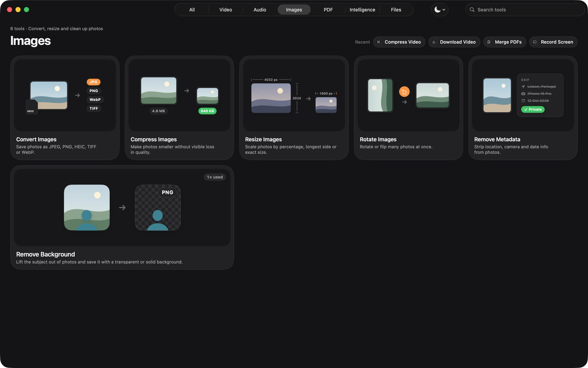
Task: Click the Compress Video chip icon
Action: [x=379, y=42]
